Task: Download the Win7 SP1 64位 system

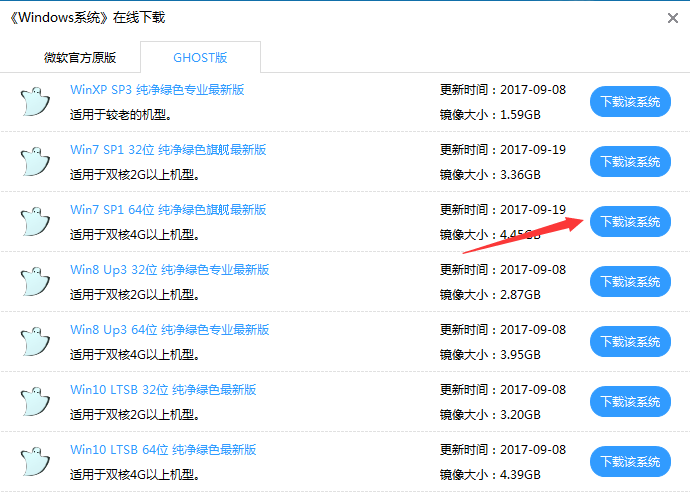Action: 630,222
